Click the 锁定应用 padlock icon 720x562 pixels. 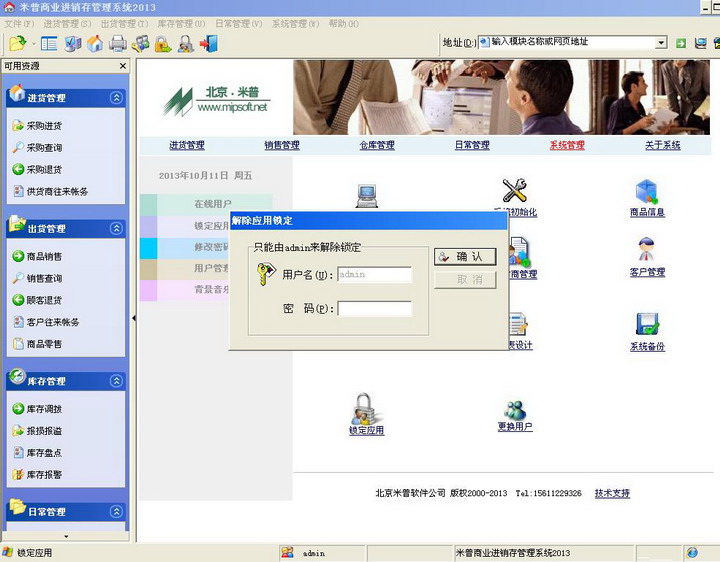pyautogui.click(x=366, y=409)
